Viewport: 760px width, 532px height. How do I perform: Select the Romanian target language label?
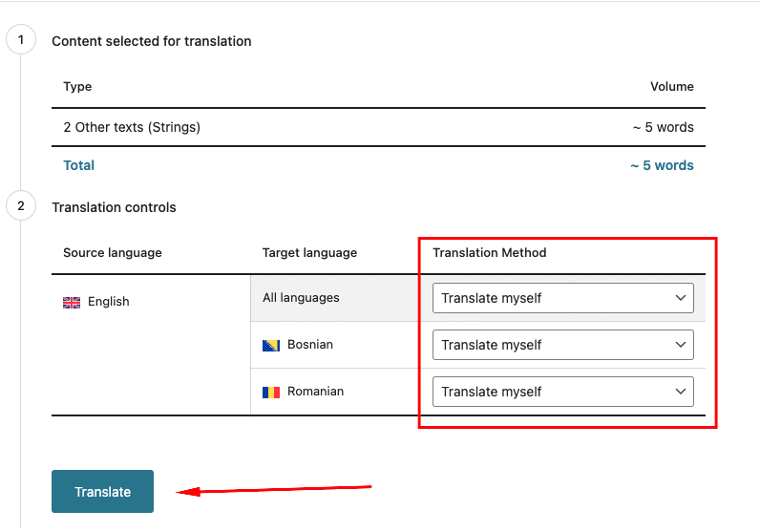tap(315, 392)
